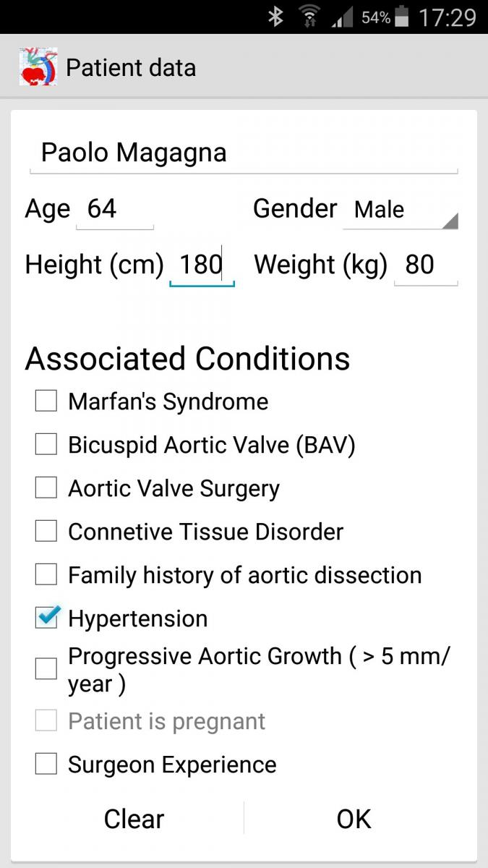Tap the cellular signal strength icon
The height and width of the screenshot is (868, 488).
tap(342, 18)
